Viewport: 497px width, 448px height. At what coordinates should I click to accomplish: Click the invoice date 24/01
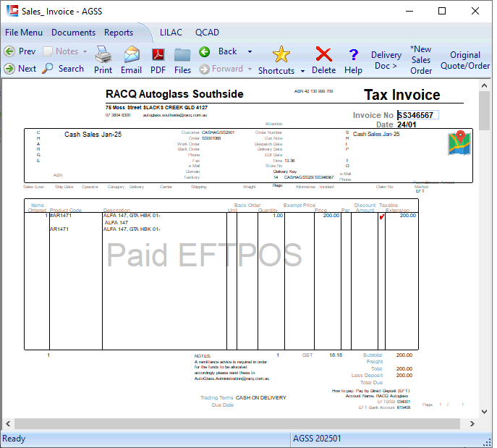tap(407, 124)
